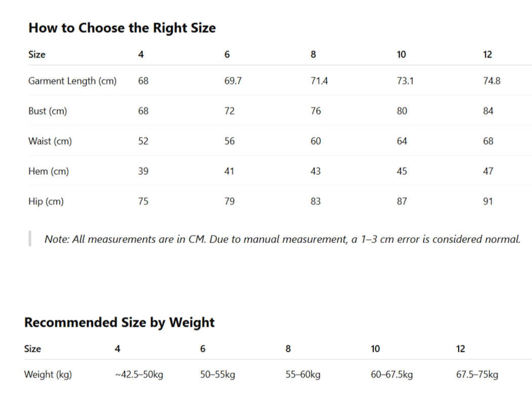Click the "Recommended Size by Weight" heading

119,322
